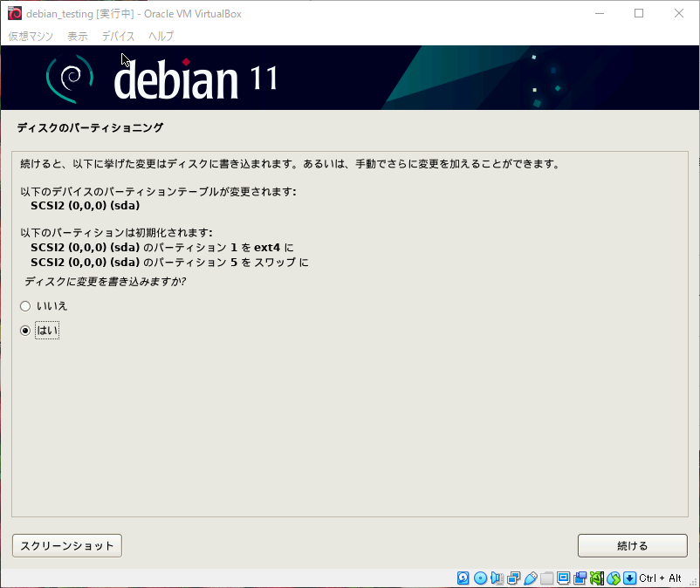Click the partition 5 スワップ line

169,263
